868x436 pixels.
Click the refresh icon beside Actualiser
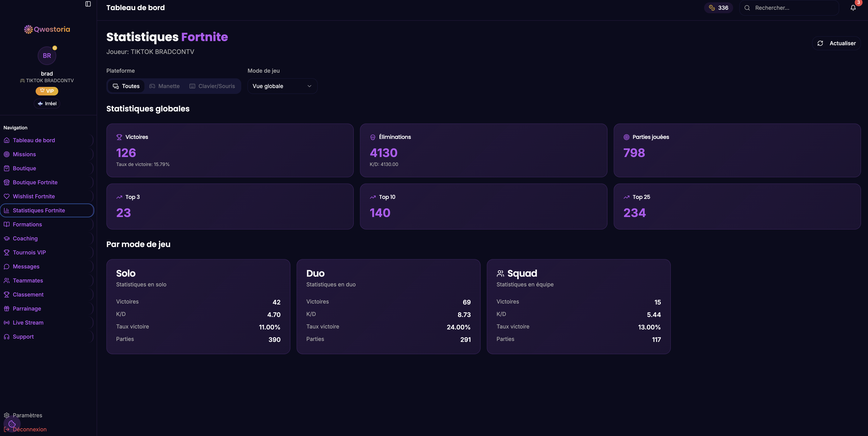820,43
